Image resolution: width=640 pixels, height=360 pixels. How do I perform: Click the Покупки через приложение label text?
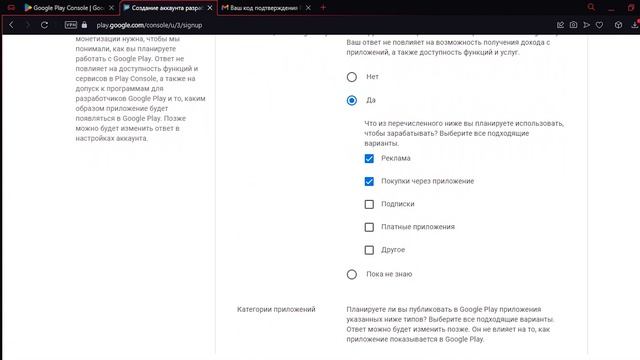click(428, 181)
